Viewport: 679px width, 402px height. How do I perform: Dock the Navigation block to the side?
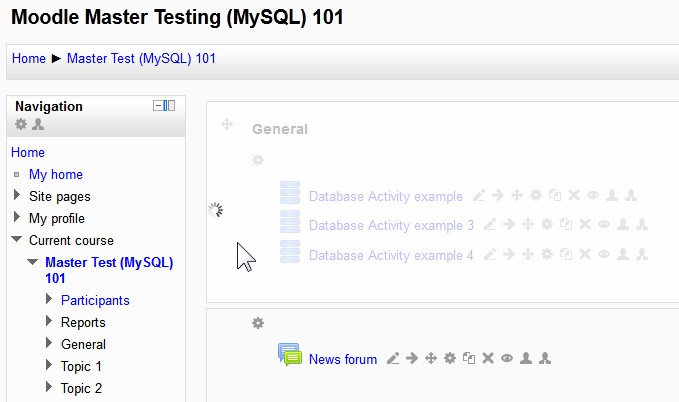pyautogui.click(x=169, y=106)
